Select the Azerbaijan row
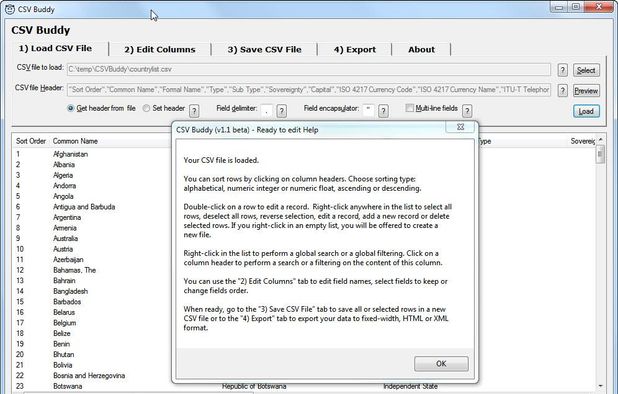Screen dimensions: 618x394 [x=68, y=260]
